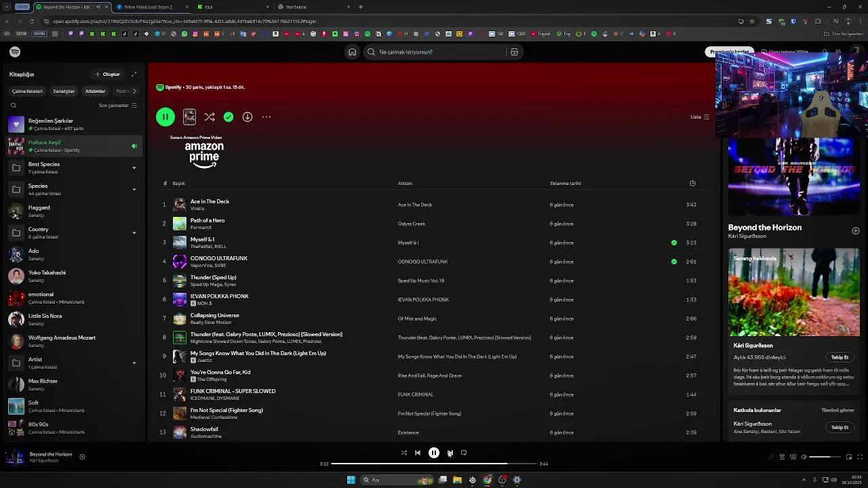Expand the Artist folder
Image resolution: width=868 pixels, height=488 pixels.
134,363
